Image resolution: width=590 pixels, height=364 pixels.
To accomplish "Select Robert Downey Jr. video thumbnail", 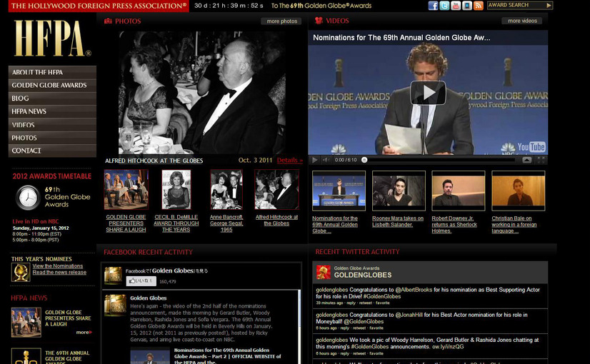I will 459,191.
